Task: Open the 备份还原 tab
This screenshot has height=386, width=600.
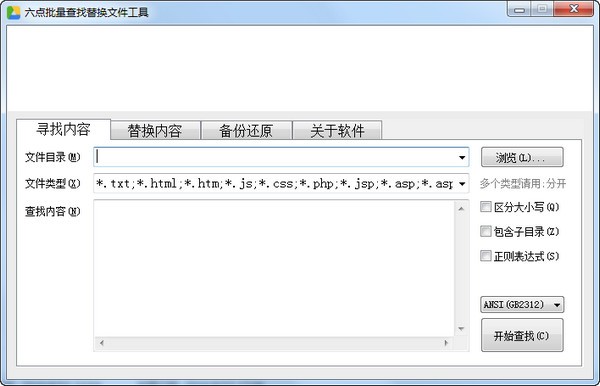Action: click(x=246, y=130)
